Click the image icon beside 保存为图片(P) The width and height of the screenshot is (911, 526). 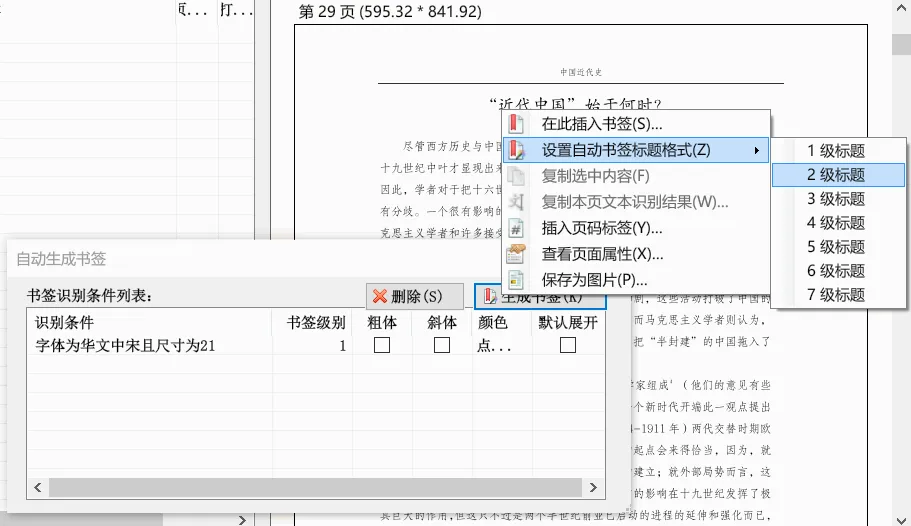coord(516,280)
